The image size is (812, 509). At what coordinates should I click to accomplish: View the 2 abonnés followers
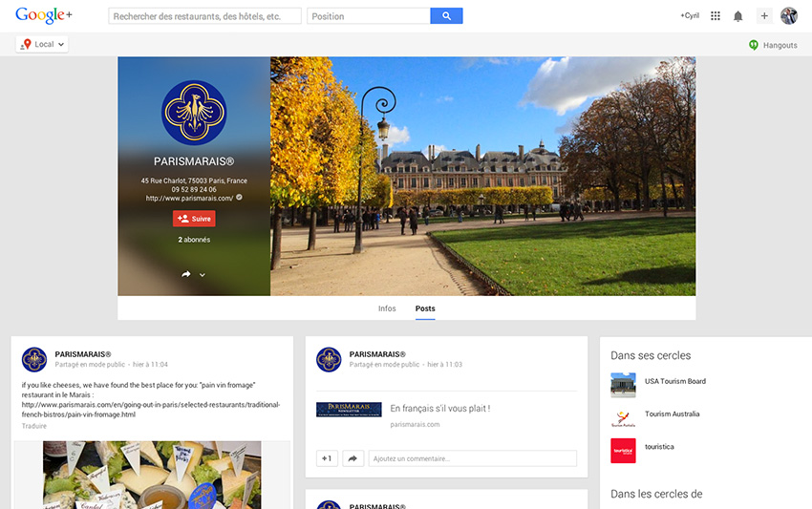[194, 240]
